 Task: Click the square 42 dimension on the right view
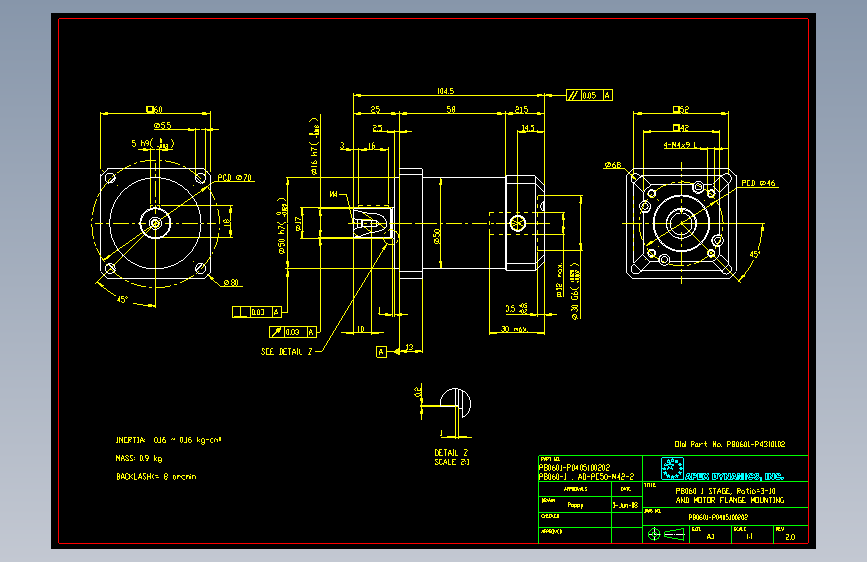[x=681, y=128]
